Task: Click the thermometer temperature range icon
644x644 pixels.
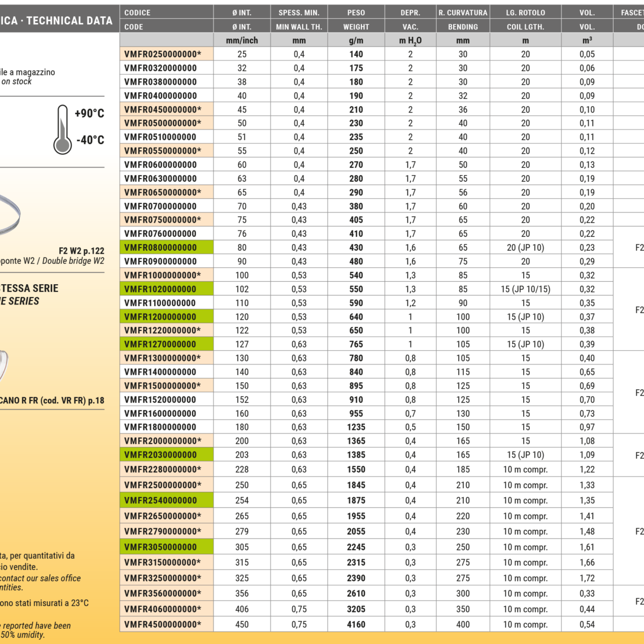Action: (x=62, y=129)
